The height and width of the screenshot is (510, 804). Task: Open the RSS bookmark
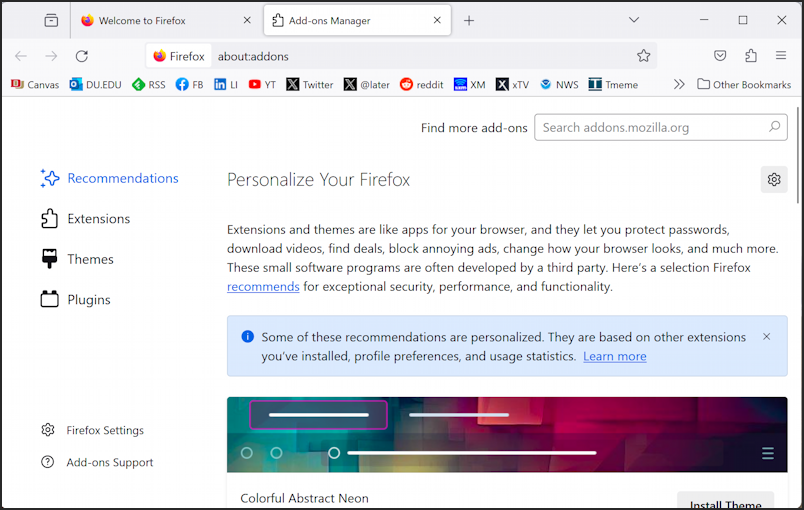149,85
